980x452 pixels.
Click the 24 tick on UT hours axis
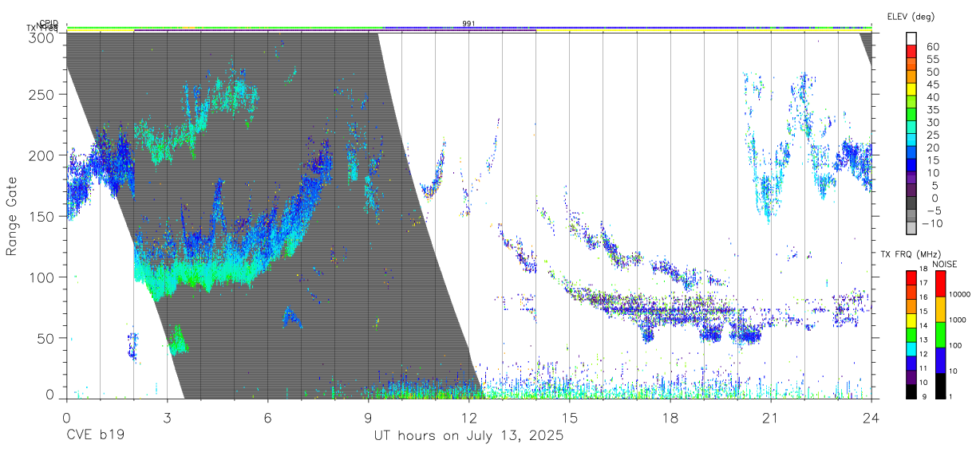click(x=871, y=418)
